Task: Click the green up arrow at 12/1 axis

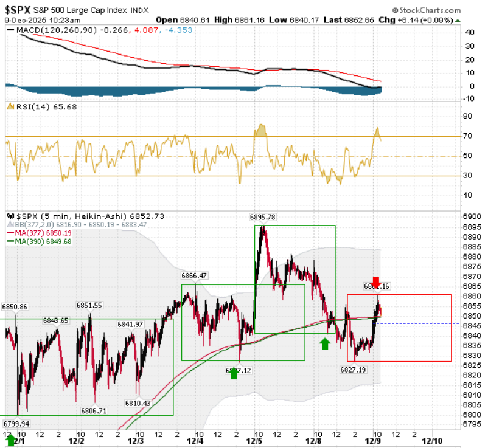Action: [x=10, y=440]
